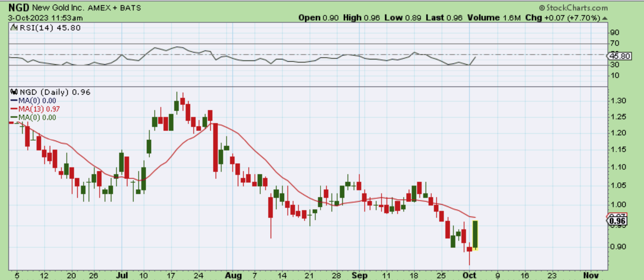Click the NGD candlestick icon in legend
The width and height of the screenshot is (644, 280).
(x=14, y=92)
